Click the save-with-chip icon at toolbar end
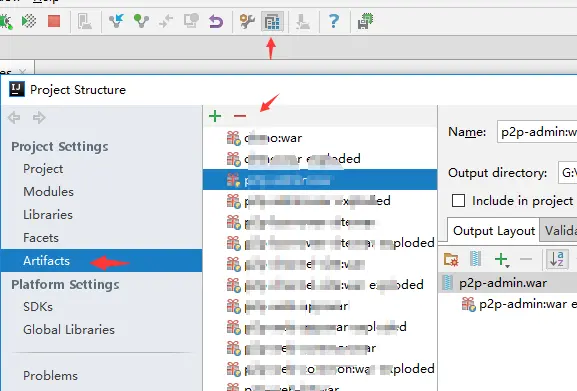The width and height of the screenshot is (577, 391). (365, 21)
